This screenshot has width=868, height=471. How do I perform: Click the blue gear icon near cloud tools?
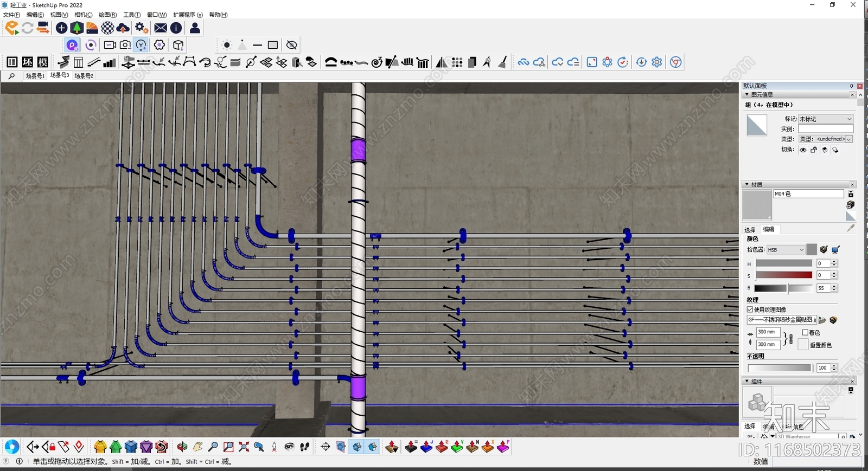coord(657,62)
